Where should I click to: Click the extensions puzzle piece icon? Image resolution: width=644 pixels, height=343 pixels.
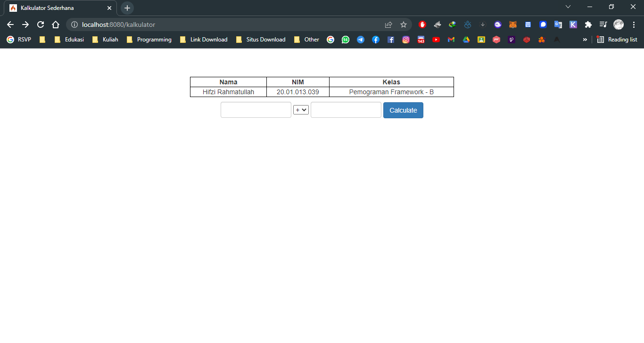click(588, 24)
